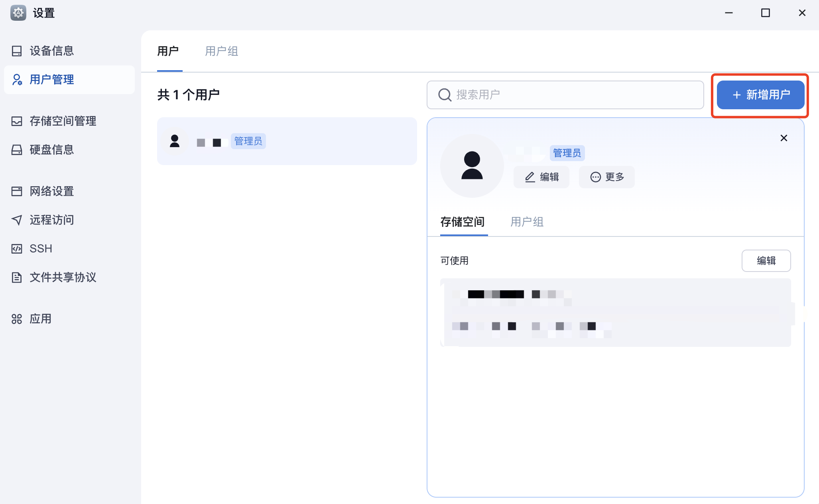The image size is (819, 504).
Task: Open 远程访问 settings
Action: pyautogui.click(x=51, y=220)
